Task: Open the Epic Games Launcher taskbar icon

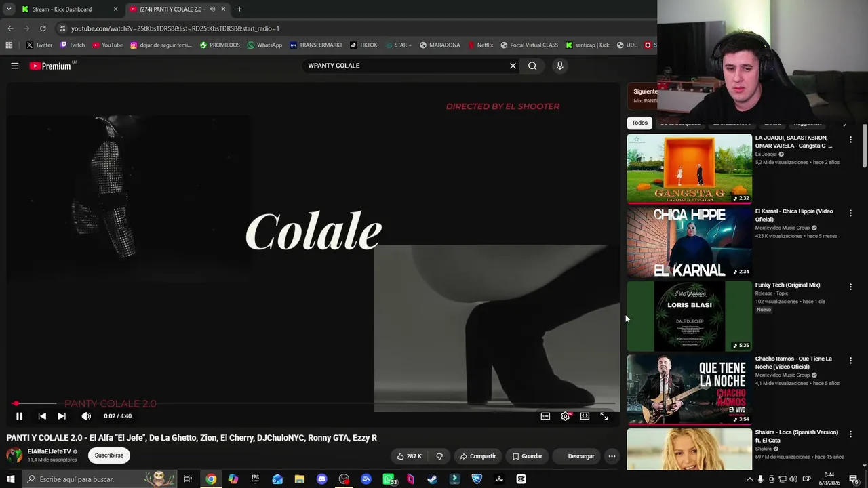Action: (x=255, y=479)
